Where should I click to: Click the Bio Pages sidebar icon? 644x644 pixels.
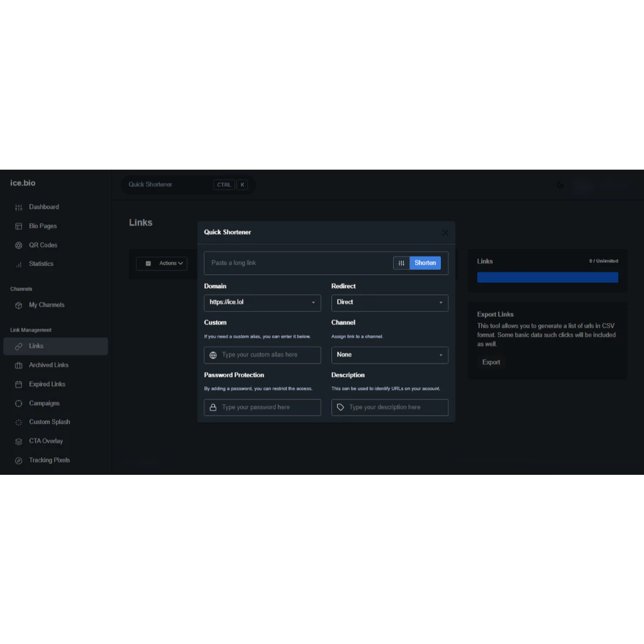[19, 226]
